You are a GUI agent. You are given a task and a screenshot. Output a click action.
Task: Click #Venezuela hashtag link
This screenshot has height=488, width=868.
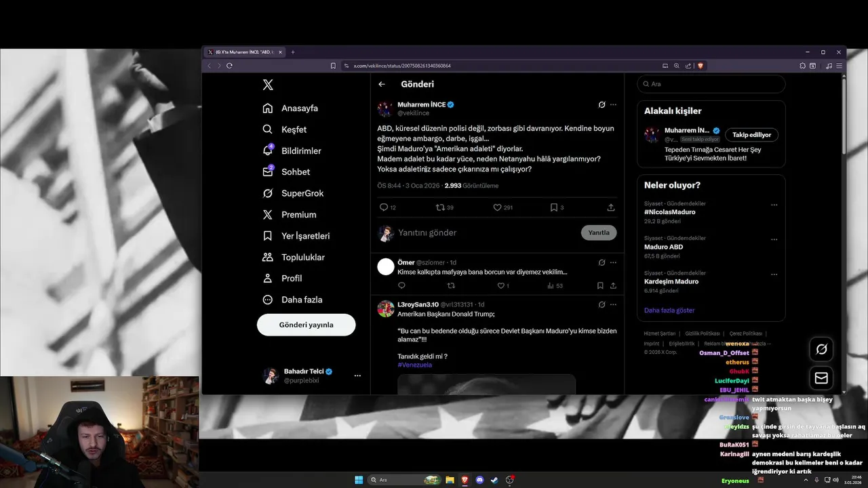click(x=414, y=365)
